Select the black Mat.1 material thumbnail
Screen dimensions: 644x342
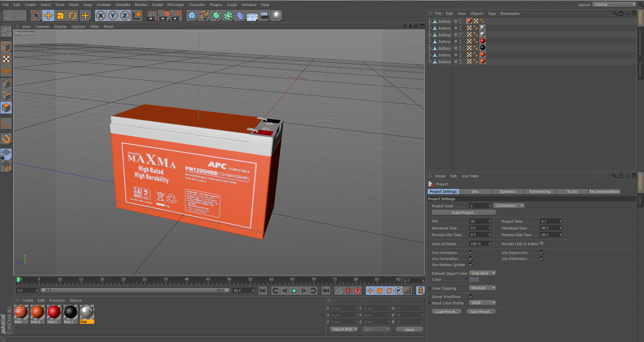70,312
